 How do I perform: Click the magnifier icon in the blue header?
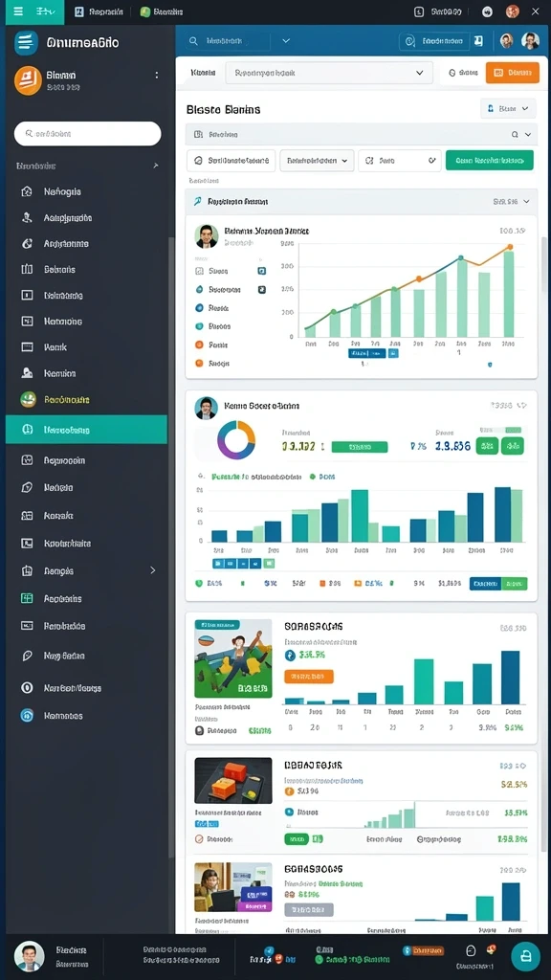tap(193, 41)
